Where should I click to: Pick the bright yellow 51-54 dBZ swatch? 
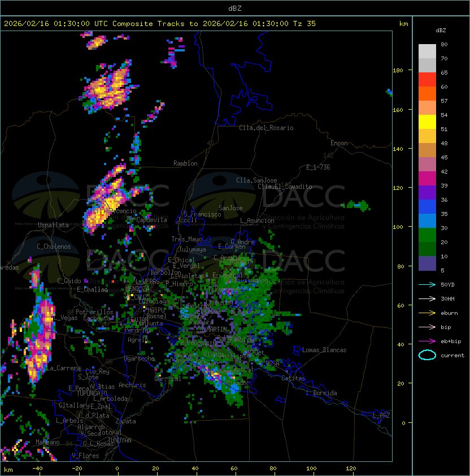(x=427, y=122)
